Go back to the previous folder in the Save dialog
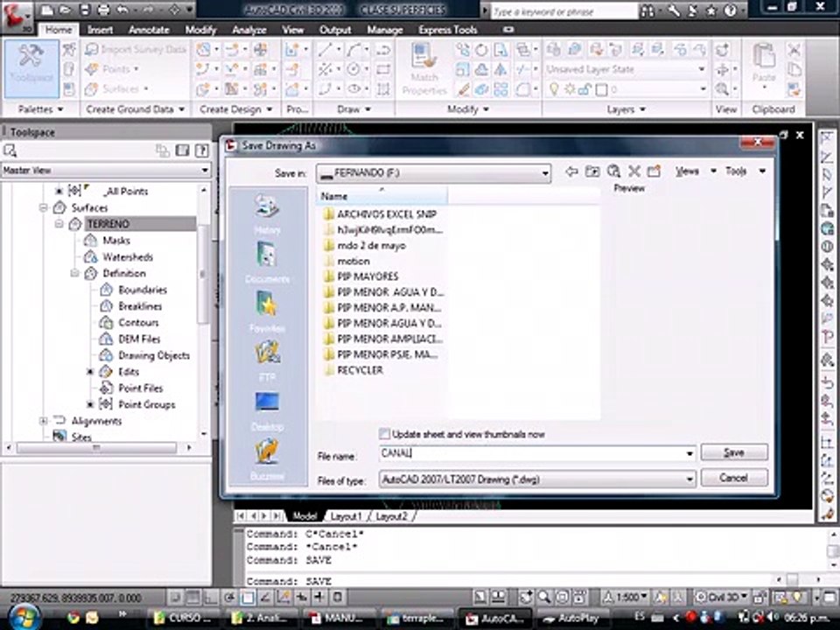Screen dimensions: 840x630 pyautogui.click(x=571, y=171)
